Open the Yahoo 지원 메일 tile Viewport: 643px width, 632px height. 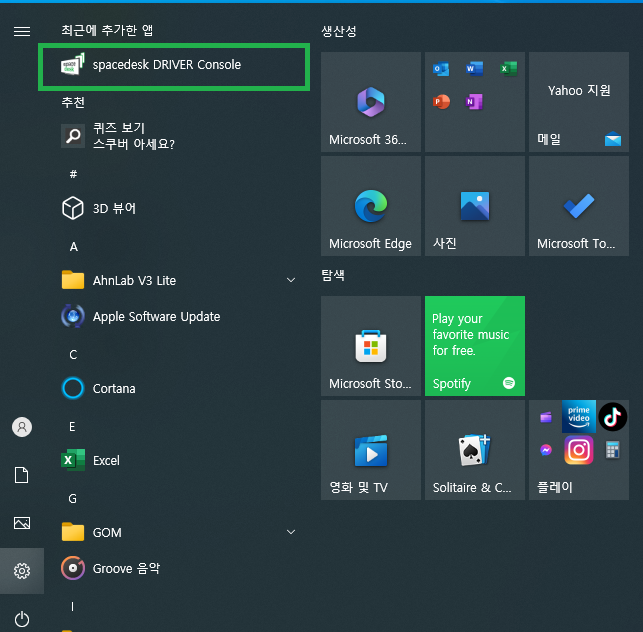(x=579, y=102)
